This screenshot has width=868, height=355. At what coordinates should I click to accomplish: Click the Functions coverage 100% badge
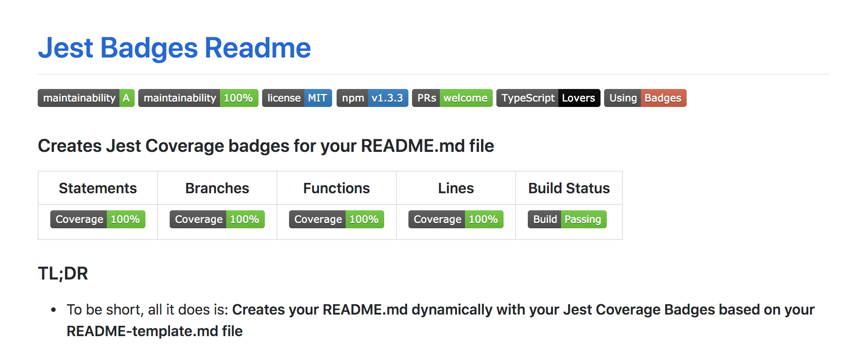[337, 219]
